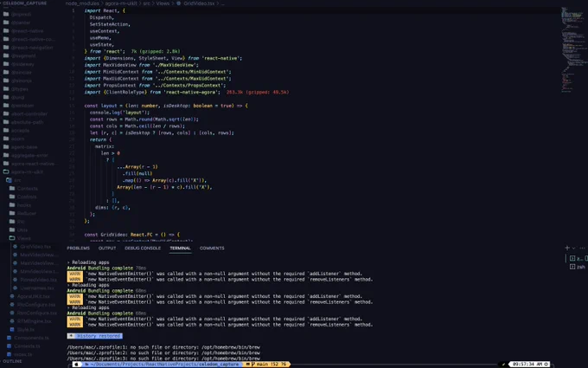Collapse the agora-rn-uikit folder

pyautogui.click(x=27, y=171)
